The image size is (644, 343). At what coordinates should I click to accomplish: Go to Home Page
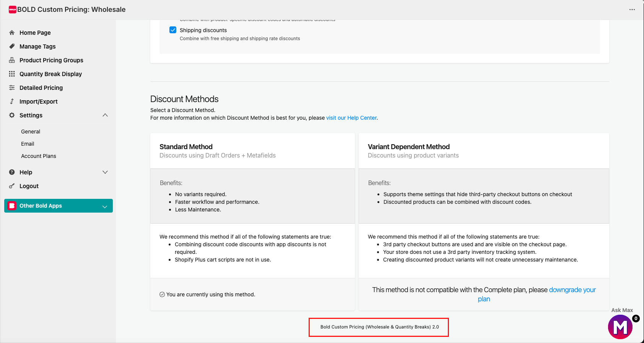click(x=35, y=33)
